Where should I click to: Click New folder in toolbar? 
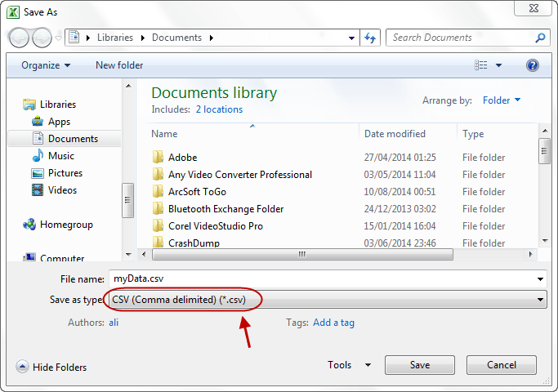[119, 65]
